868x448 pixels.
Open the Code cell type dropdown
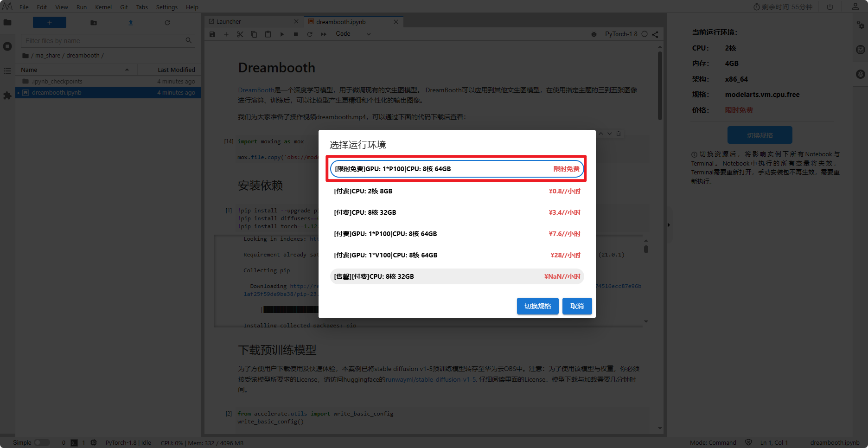point(353,34)
